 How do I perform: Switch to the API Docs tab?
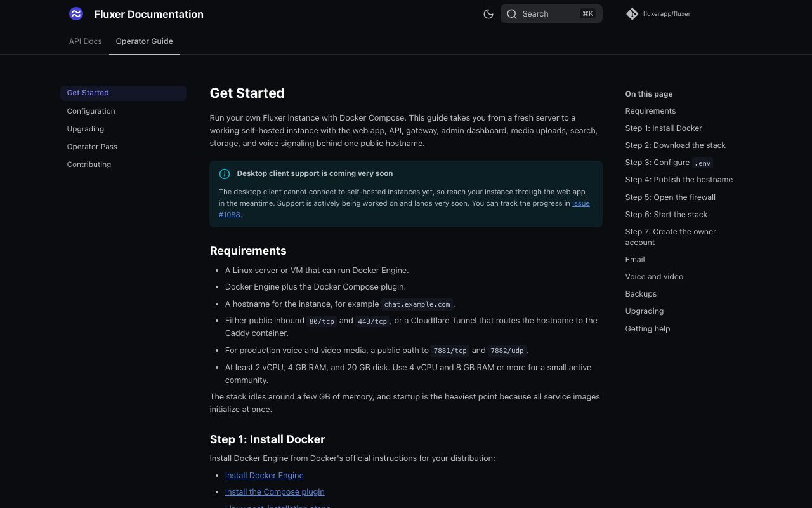(86, 41)
